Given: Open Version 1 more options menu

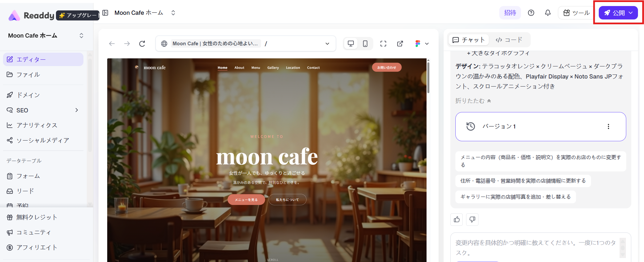Looking at the screenshot, I should (x=608, y=126).
